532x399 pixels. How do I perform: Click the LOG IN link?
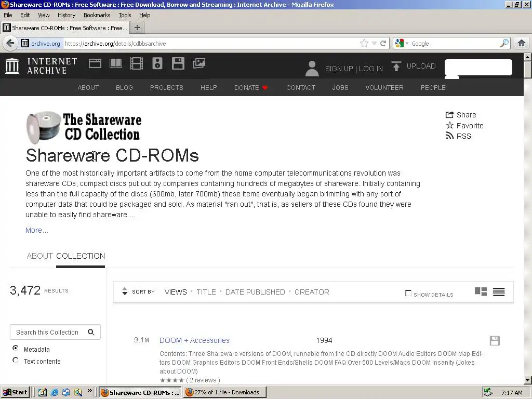tap(371, 69)
